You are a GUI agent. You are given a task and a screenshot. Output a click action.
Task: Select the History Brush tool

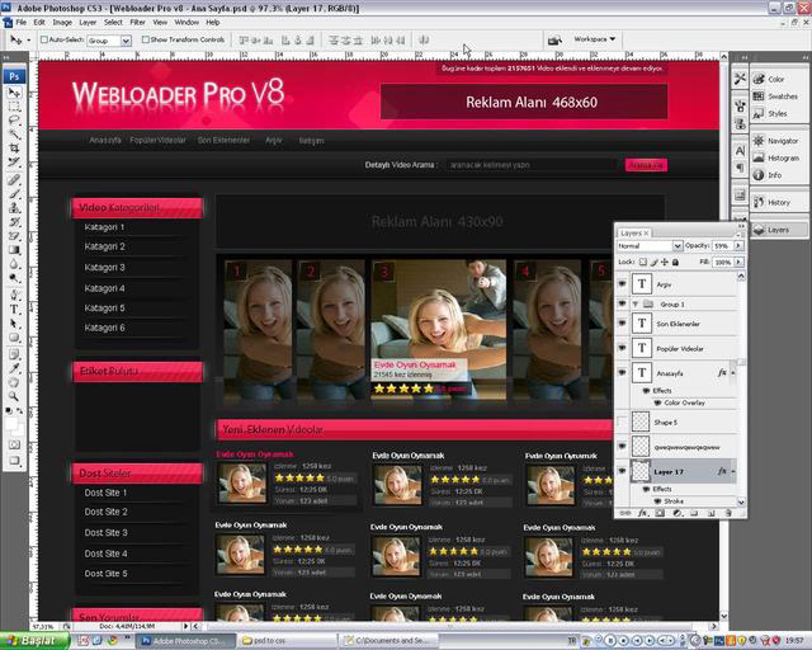(x=14, y=221)
